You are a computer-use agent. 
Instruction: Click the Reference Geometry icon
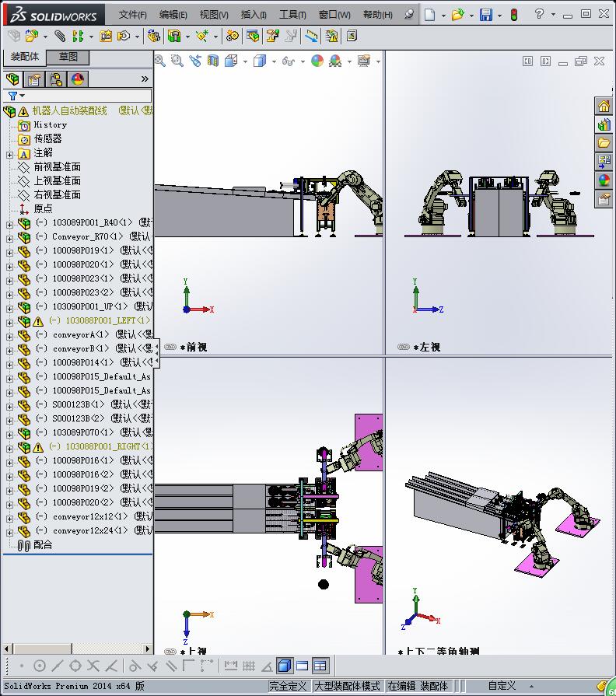202,36
